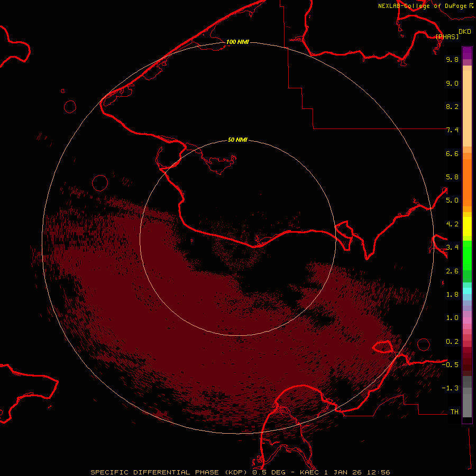Click the [PHAS] legend header
Image resolution: width=476 pixels, height=476 pixels.
tap(447, 36)
